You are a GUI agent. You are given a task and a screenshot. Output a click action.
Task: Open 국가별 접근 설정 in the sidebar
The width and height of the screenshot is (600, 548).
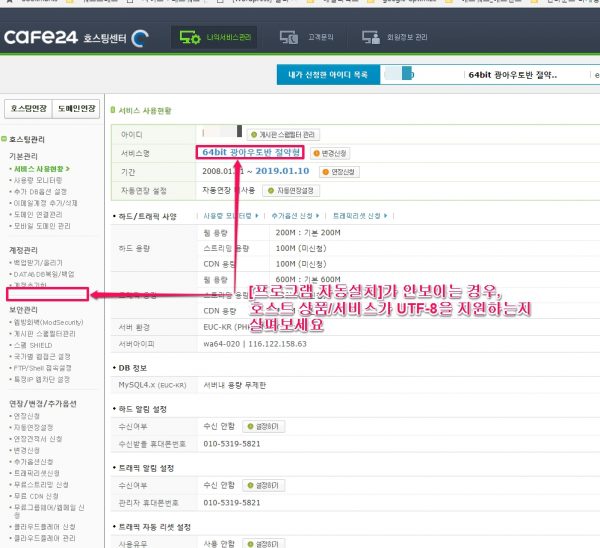coord(42,357)
